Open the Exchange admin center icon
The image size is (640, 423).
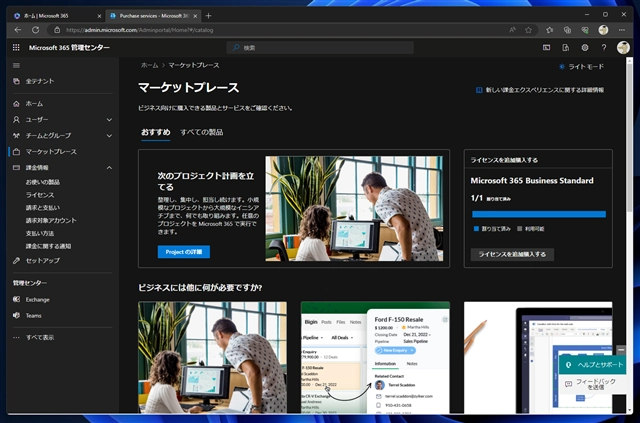tap(16, 299)
